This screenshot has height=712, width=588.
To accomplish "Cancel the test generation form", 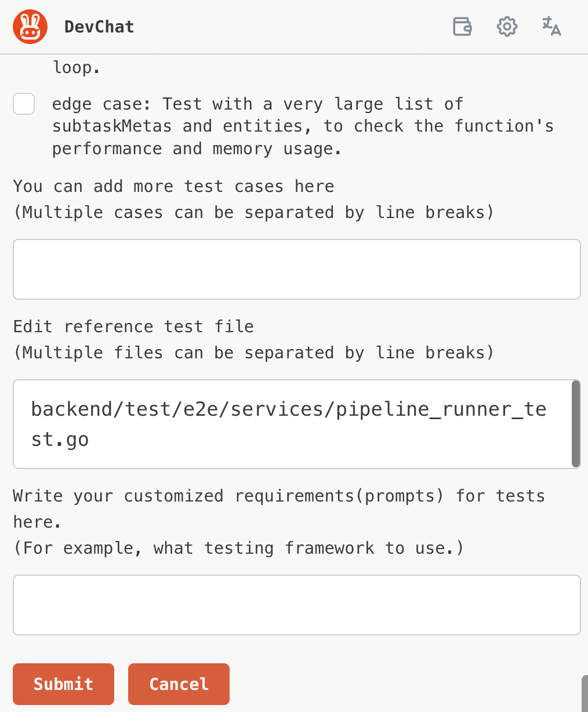I will coord(179,684).
